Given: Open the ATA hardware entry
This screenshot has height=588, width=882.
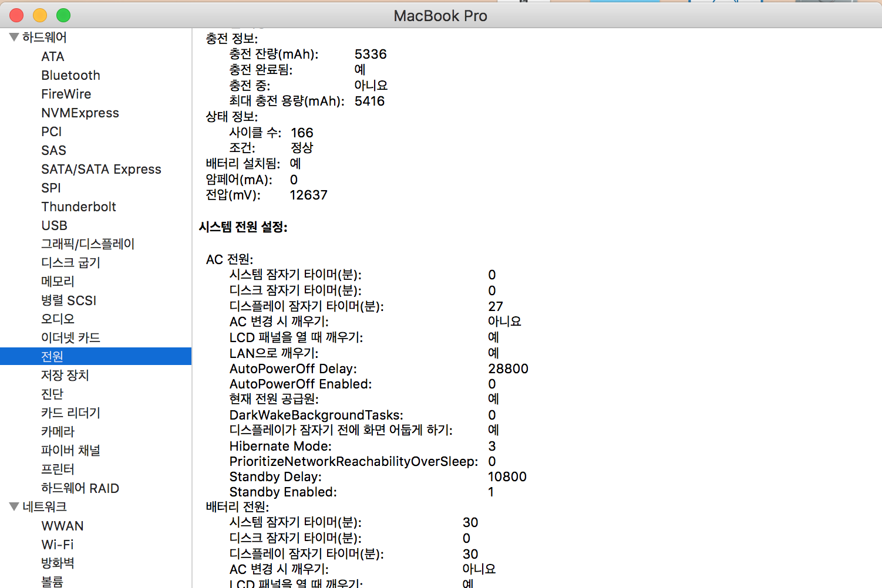Looking at the screenshot, I should click(53, 56).
